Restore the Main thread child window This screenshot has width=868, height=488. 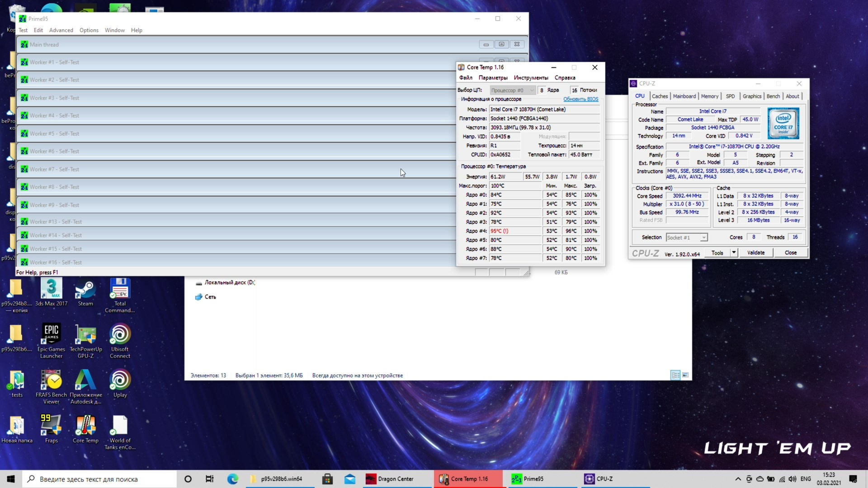(501, 44)
